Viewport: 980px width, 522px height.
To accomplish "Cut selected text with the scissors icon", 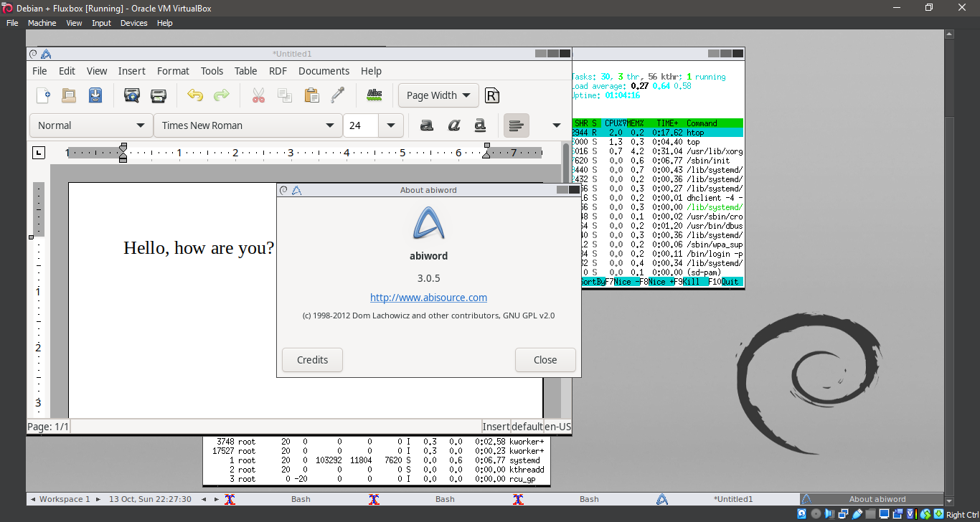I will coord(258,95).
